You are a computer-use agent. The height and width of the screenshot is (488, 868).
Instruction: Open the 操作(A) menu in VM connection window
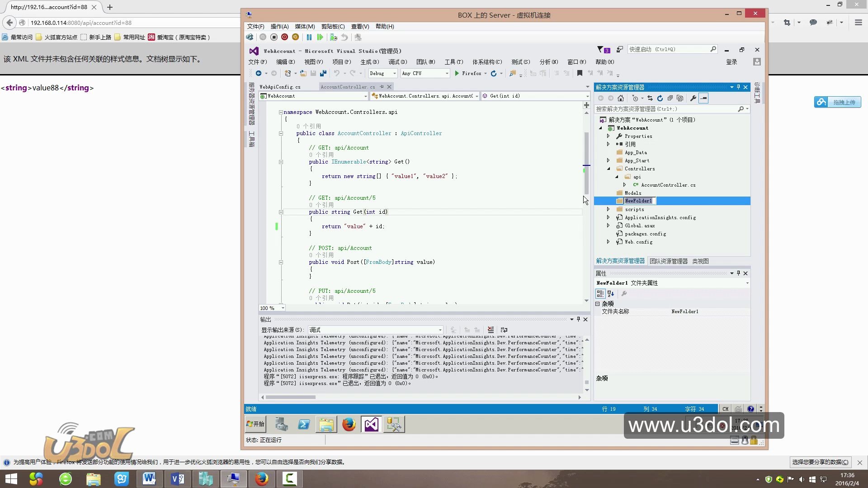click(279, 27)
